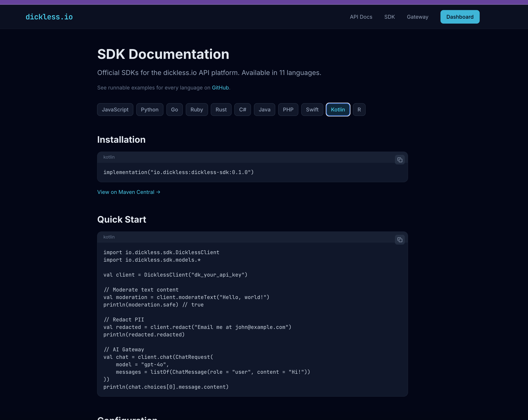This screenshot has width=528, height=420.
Task: Navigate to the Gateway section
Action: click(x=418, y=17)
